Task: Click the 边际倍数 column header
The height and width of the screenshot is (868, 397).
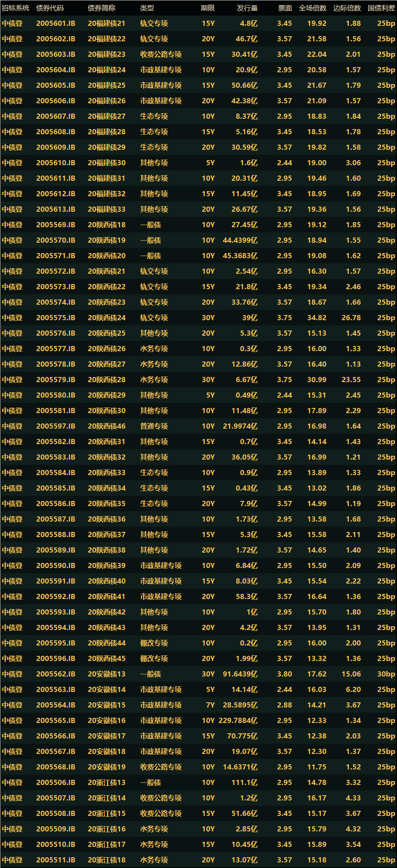Action: click(x=347, y=8)
